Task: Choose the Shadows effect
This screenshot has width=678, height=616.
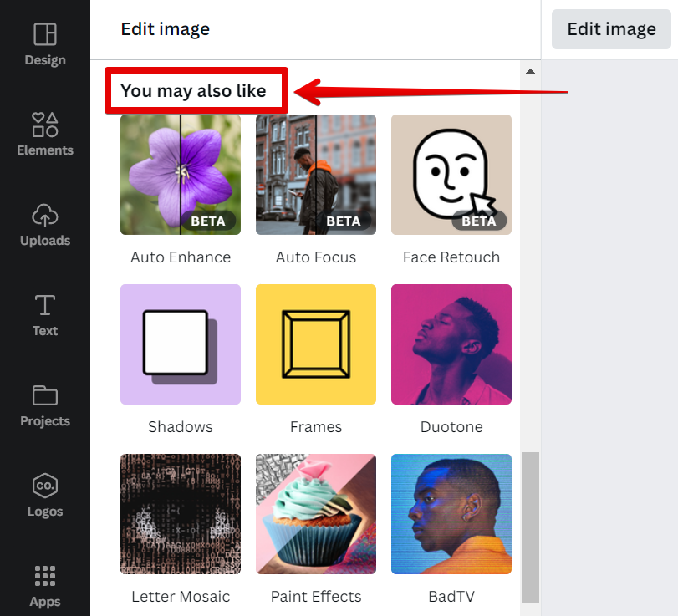Action: 181,344
